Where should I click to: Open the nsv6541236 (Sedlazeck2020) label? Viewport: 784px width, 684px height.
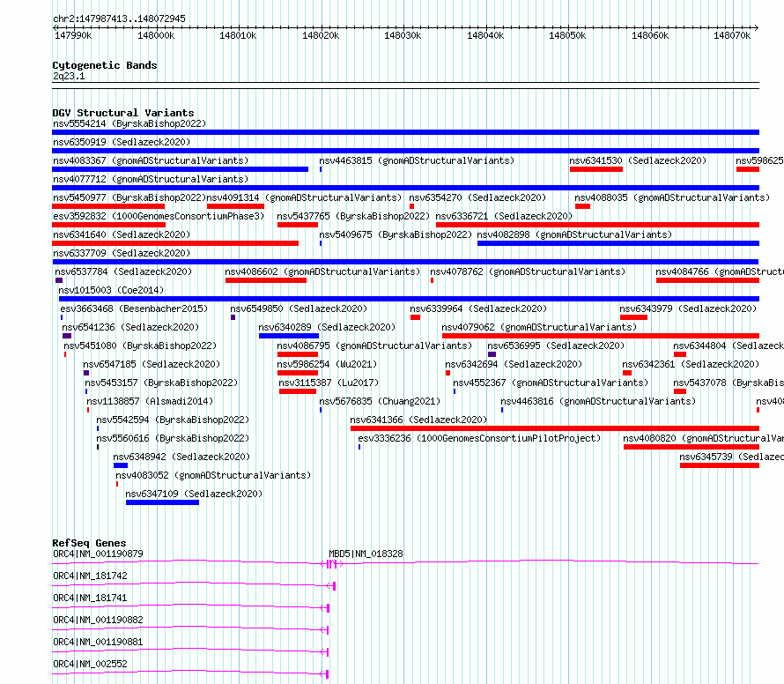130,327
